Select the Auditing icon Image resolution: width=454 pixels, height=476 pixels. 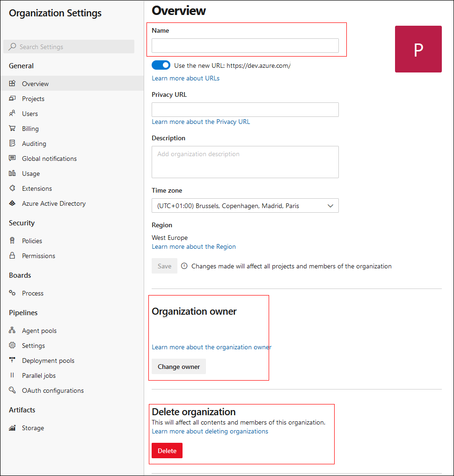12,143
